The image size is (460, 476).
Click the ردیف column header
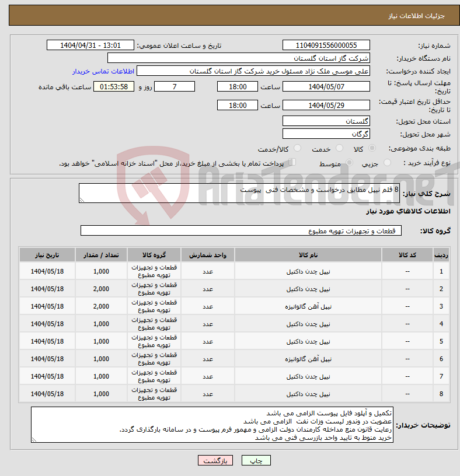click(441, 255)
